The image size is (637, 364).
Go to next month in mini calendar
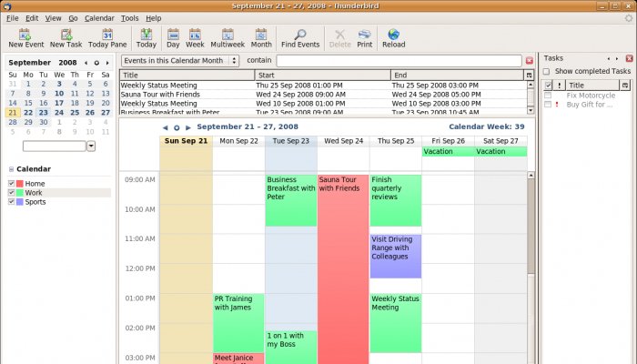point(107,63)
